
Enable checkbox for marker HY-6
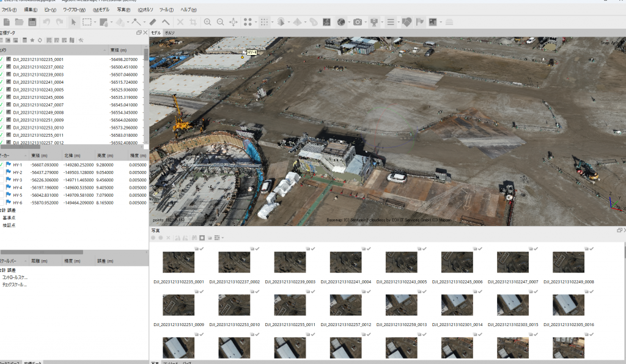2,203
